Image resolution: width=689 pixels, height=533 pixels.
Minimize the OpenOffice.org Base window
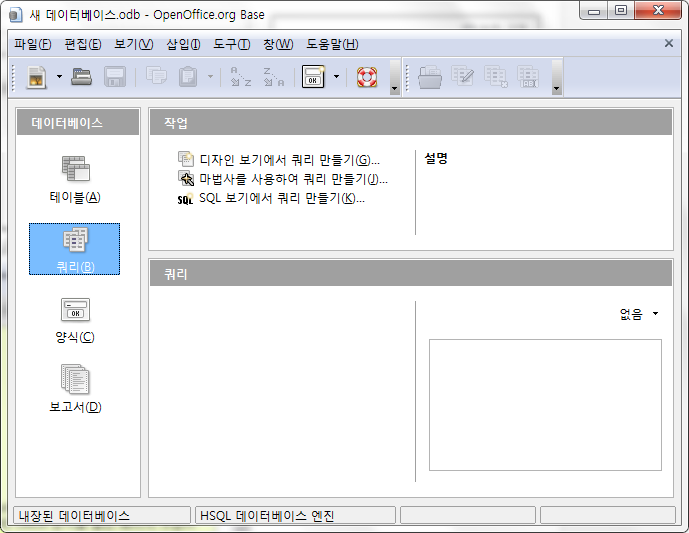pos(594,11)
